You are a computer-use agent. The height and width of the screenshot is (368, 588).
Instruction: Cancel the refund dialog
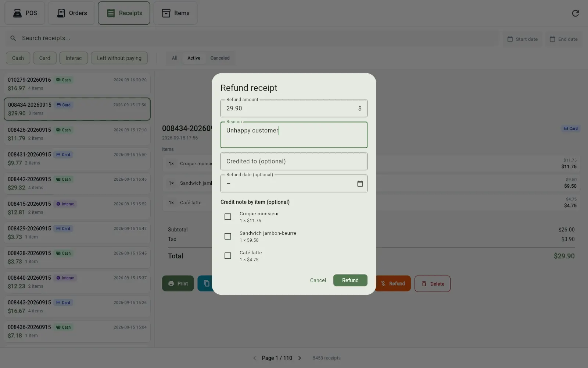[318, 280]
